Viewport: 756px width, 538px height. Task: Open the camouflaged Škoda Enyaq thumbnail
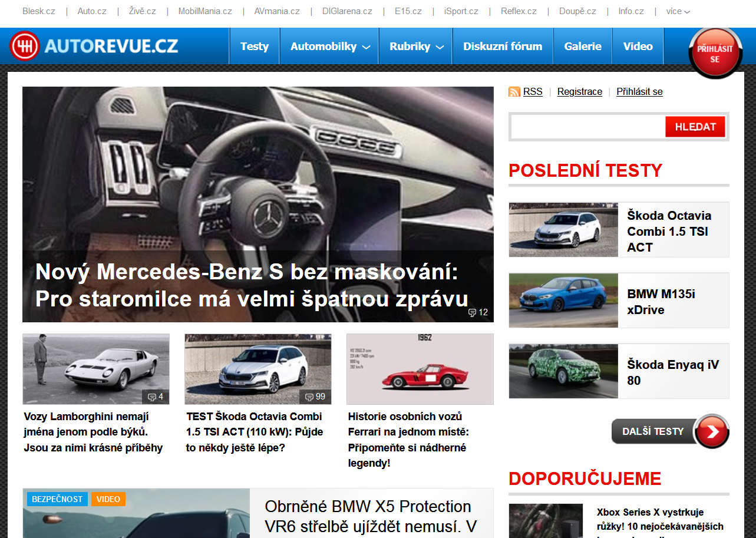tap(563, 371)
